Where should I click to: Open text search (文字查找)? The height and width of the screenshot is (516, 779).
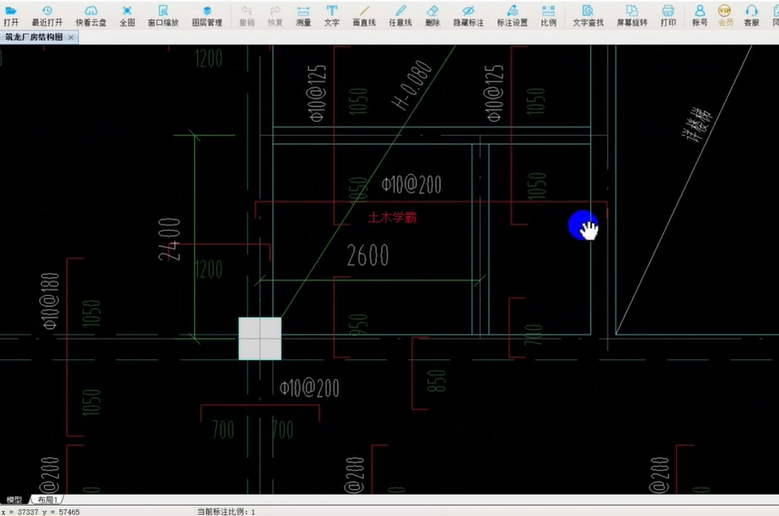(587, 14)
